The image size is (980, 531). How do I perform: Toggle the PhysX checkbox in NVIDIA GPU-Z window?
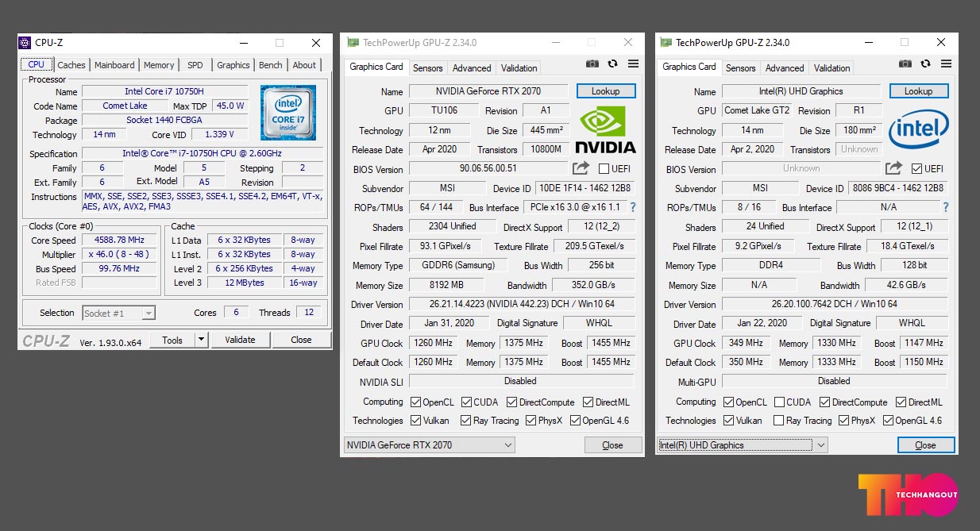coord(531,421)
